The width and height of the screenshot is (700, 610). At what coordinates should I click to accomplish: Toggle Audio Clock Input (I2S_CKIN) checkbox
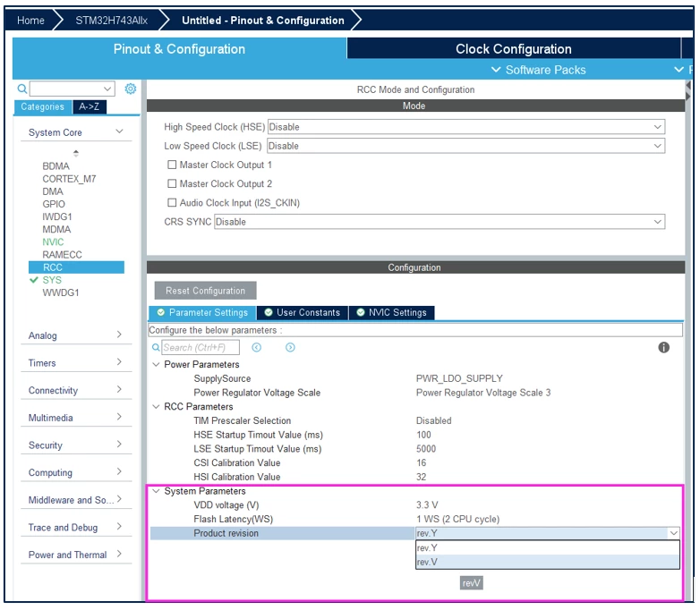[x=172, y=203]
